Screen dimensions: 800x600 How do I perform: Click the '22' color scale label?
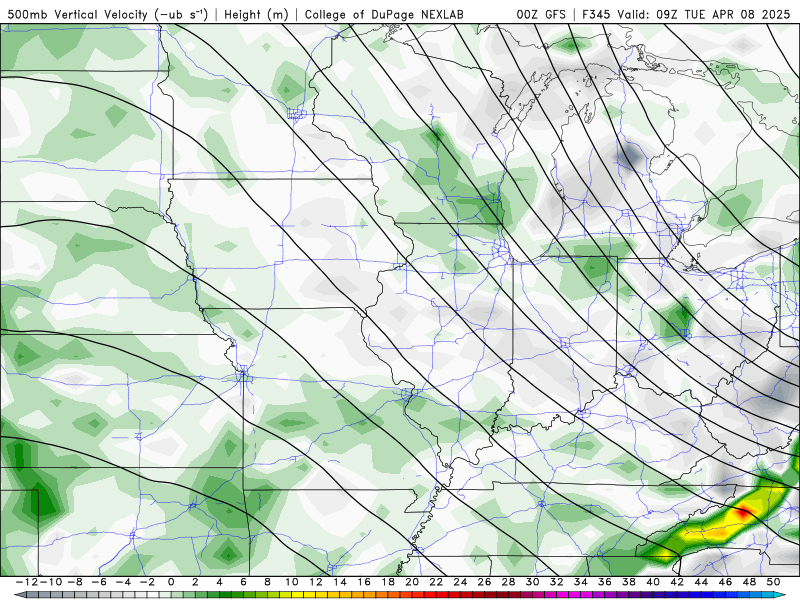click(436, 582)
